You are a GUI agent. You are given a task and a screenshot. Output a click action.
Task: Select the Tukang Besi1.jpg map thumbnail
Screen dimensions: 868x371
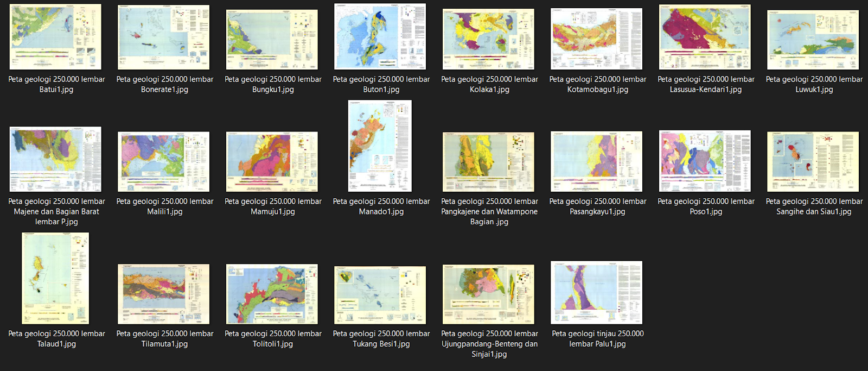coord(380,295)
